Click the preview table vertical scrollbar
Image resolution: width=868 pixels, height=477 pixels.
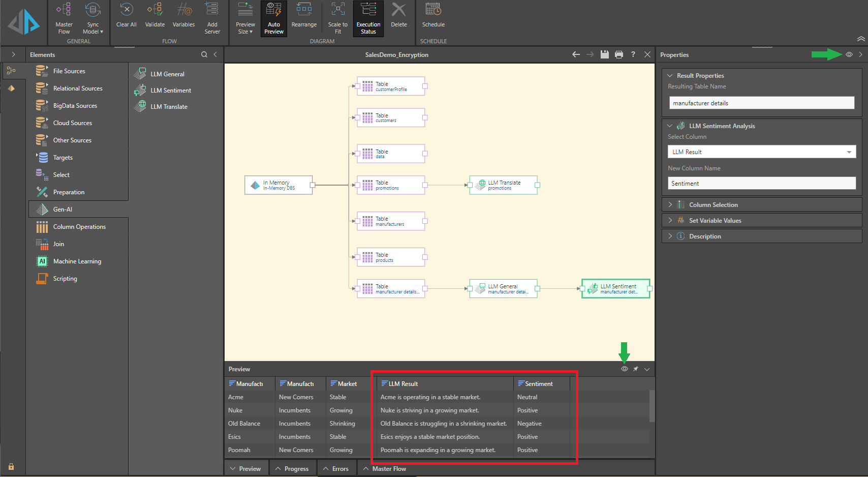click(652, 406)
